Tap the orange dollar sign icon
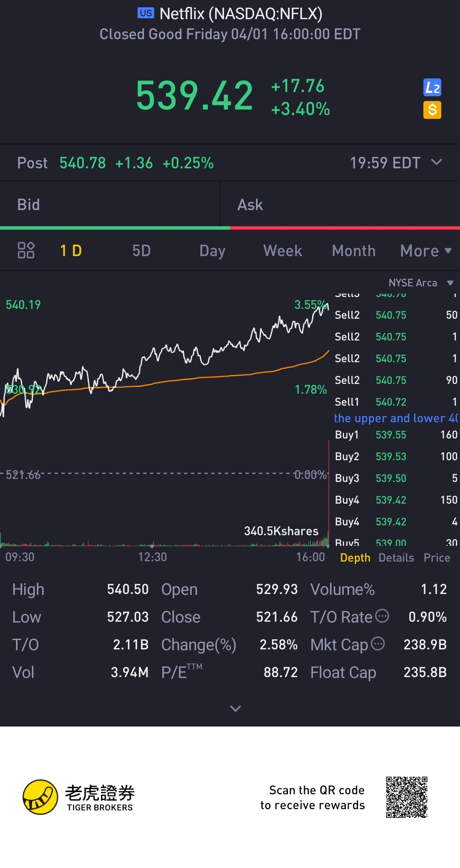The height and width of the screenshot is (868, 460). click(x=432, y=110)
